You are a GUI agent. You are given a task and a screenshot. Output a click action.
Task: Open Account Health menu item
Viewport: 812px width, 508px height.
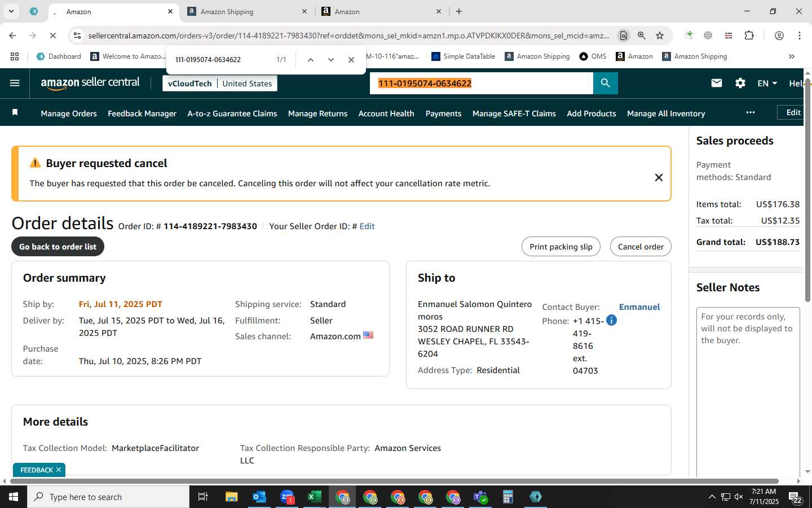coord(386,113)
